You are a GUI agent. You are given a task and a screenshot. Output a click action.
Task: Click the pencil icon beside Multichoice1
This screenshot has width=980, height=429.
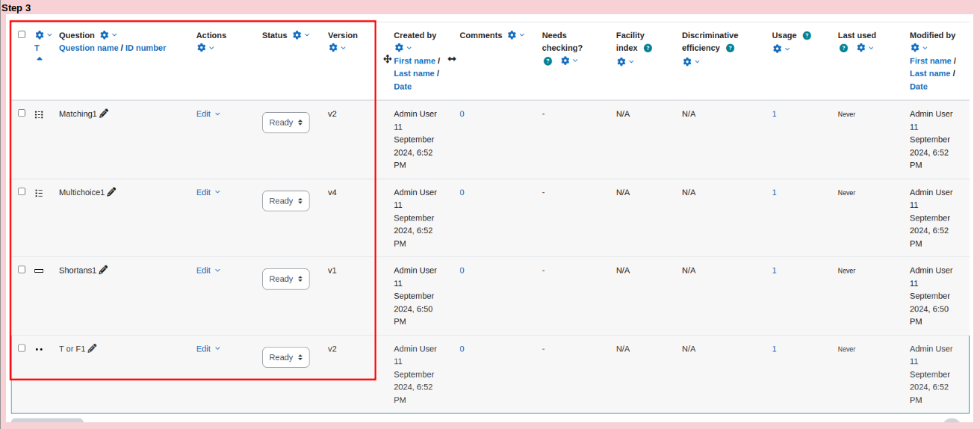tap(111, 192)
